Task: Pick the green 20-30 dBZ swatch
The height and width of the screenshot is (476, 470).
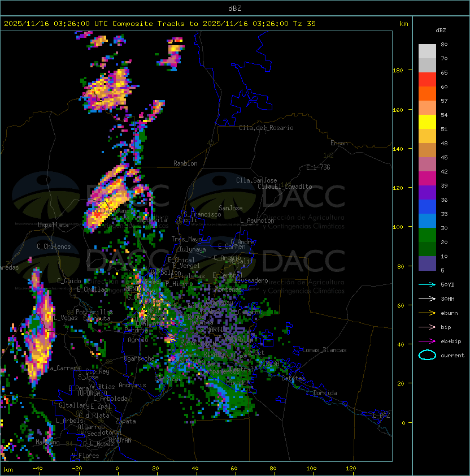Action: click(x=427, y=235)
